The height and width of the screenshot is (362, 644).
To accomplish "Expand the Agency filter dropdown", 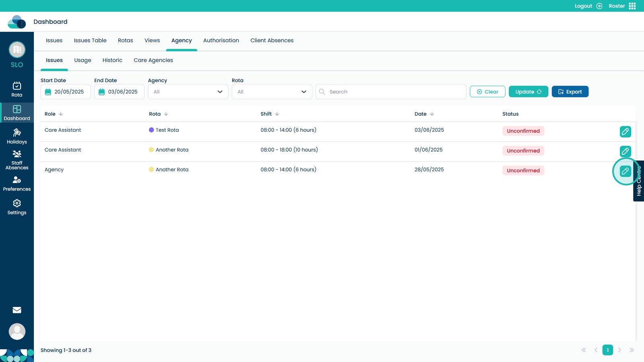I will [x=188, y=92].
